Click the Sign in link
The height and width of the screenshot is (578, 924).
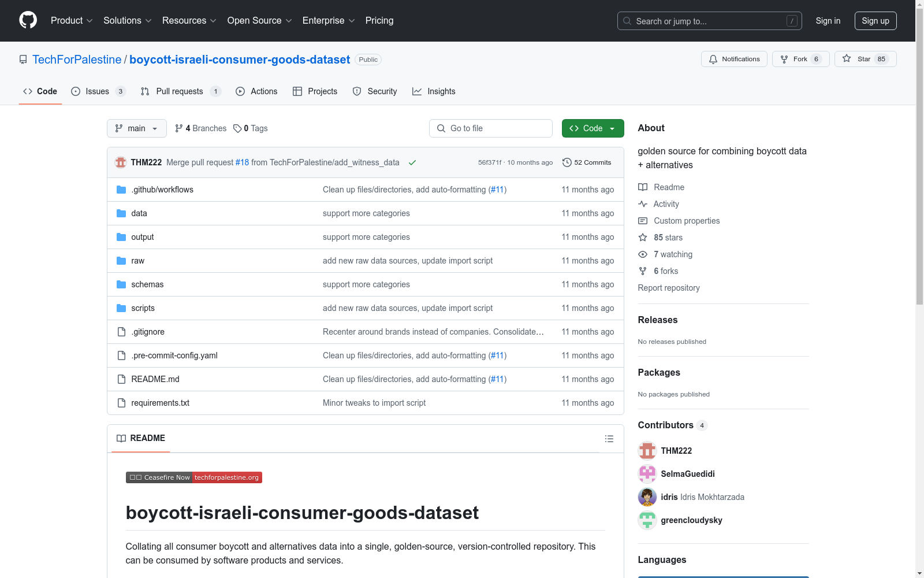click(x=828, y=21)
